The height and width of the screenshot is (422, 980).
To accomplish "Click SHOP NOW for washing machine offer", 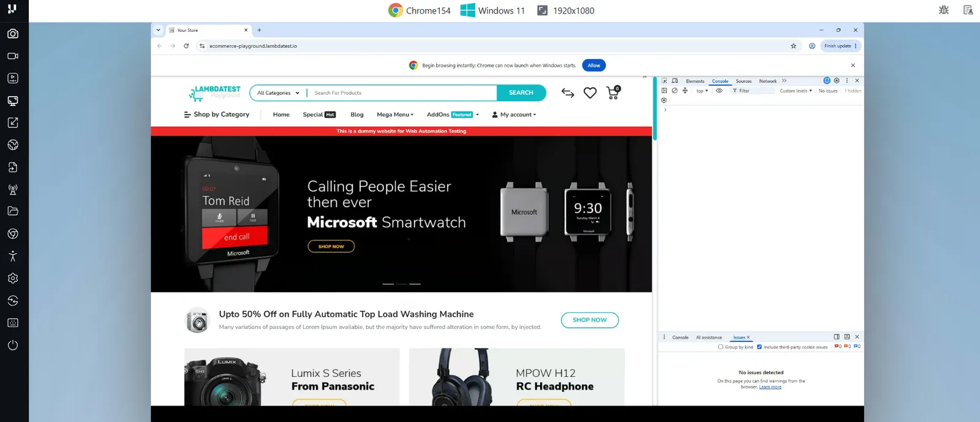I will (590, 320).
